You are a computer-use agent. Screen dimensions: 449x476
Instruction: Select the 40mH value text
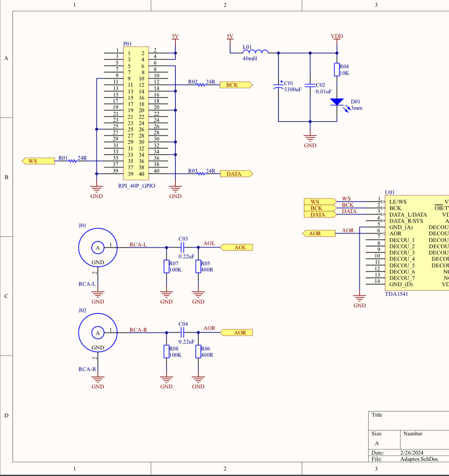coord(249,58)
